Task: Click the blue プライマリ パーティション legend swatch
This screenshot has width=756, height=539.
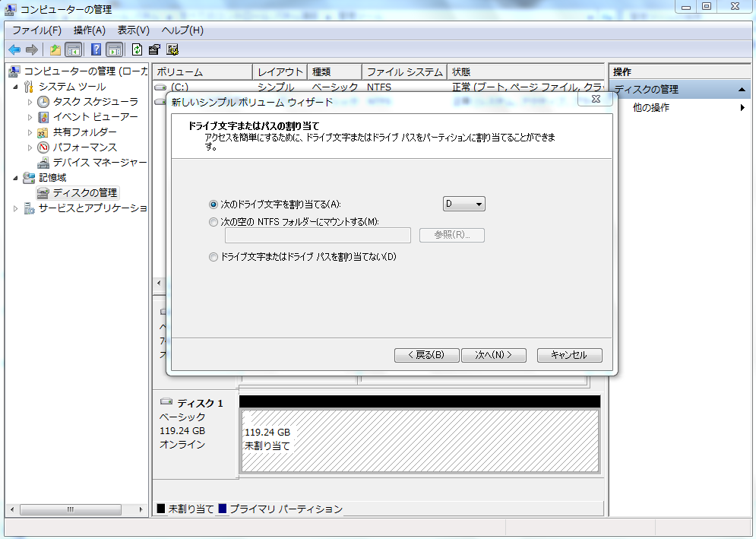Action: (223, 509)
